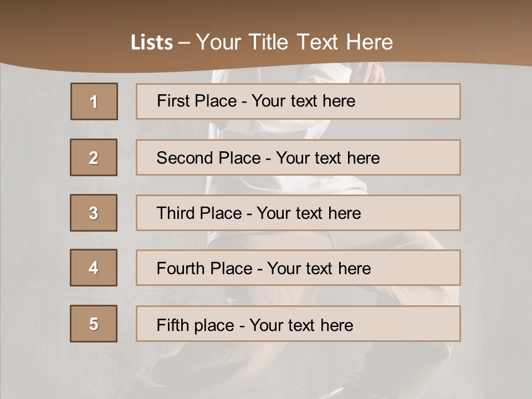The width and height of the screenshot is (532, 399).
Task: Click the word "Second" in the list
Action: click(185, 158)
